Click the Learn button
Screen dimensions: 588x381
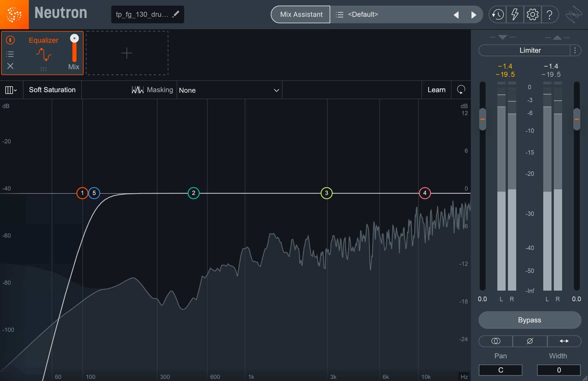point(436,90)
